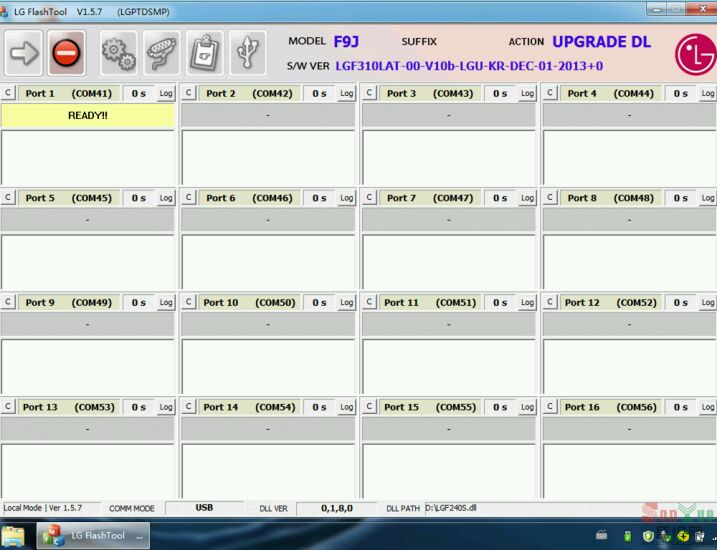Click the Port 1 output log area
The width and height of the screenshot is (717, 550).
click(87, 158)
